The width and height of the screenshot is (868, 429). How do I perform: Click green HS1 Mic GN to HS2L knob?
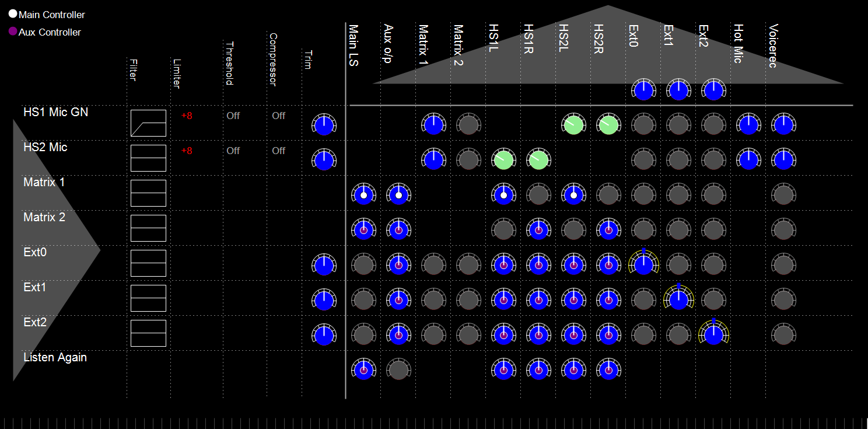(x=573, y=125)
